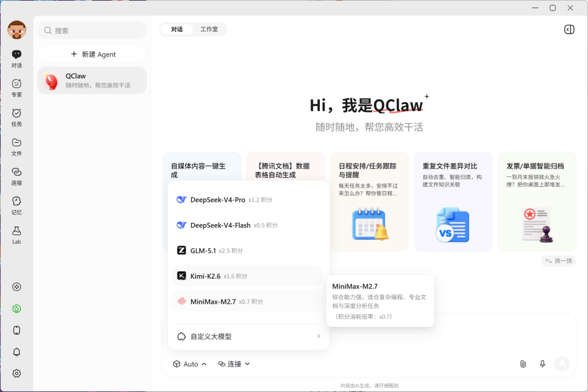Open the 连接 sidebar section
The image size is (588, 392).
[x=17, y=176]
